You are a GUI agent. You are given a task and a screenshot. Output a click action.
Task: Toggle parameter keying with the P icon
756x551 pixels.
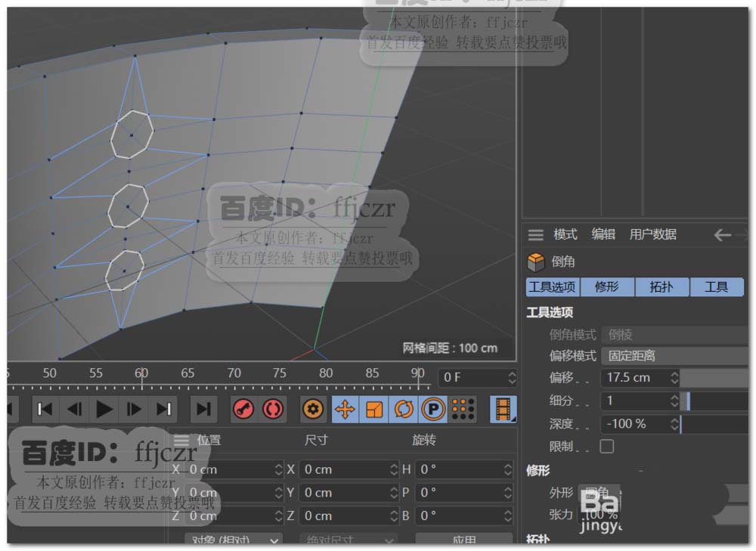click(433, 409)
